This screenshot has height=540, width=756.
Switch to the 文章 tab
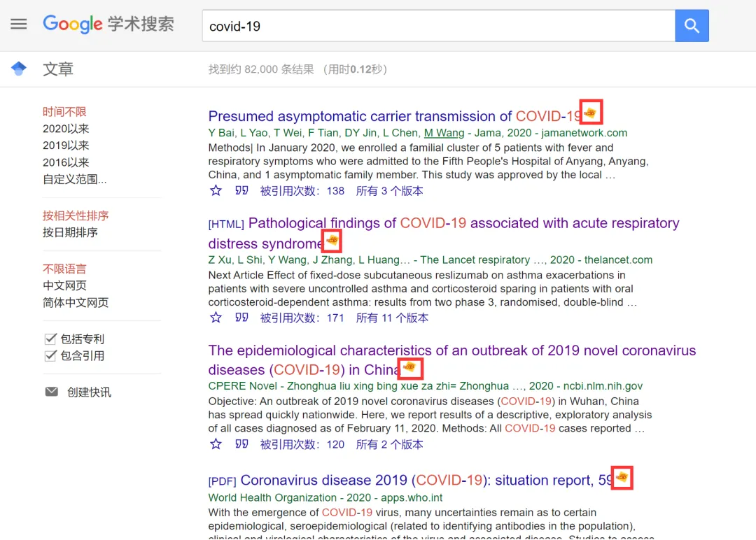click(58, 69)
